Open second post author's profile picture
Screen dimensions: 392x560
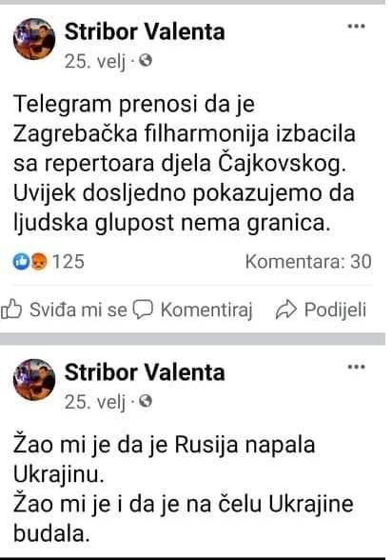point(34,380)
